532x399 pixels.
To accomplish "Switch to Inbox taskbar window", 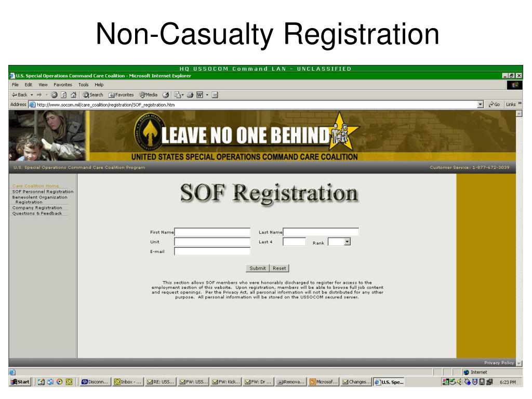I will point(129,382).
